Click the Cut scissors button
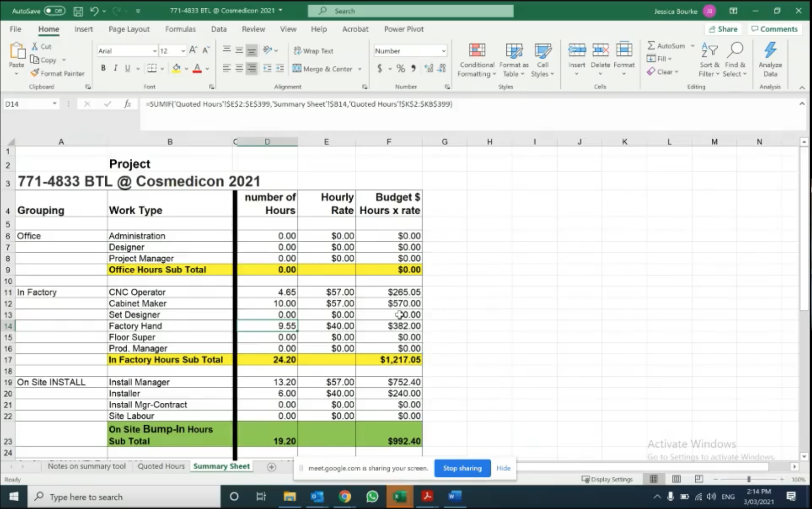This screenshot has width=812, height=509. click(41, 47)
